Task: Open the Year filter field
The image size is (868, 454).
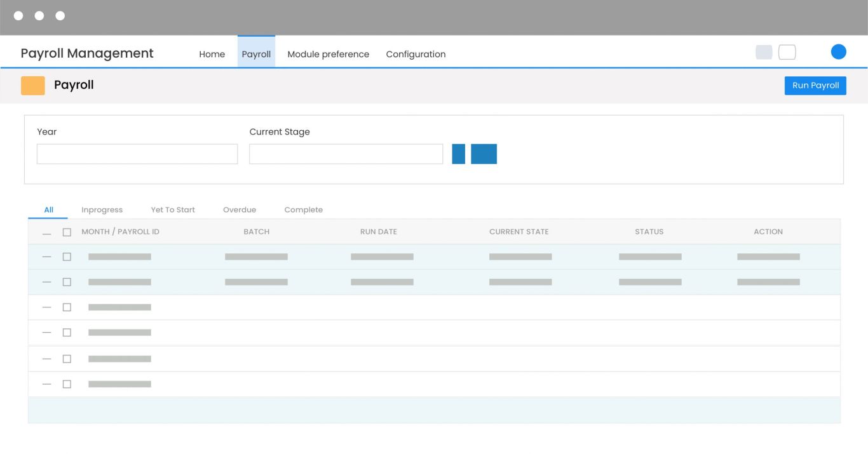Action: pos(137,154)
